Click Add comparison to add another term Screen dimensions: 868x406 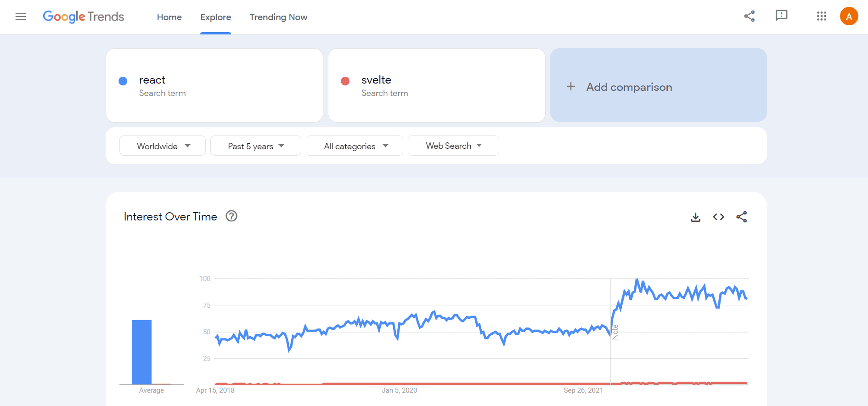[629, 86]
